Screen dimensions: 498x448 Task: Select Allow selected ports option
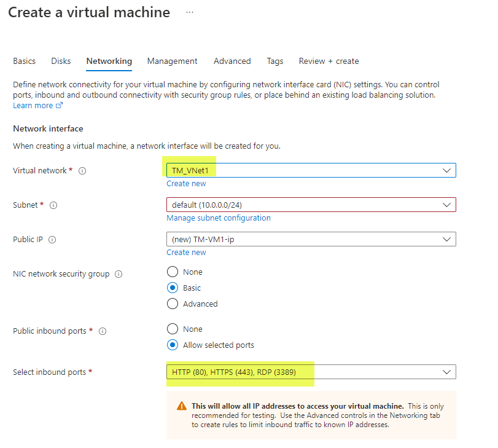172,345
